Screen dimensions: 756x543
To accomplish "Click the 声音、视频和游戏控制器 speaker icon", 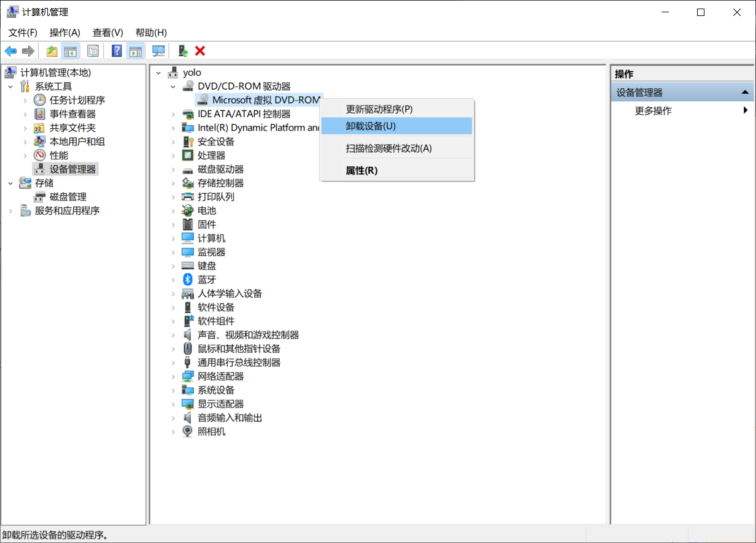I will point(188,335).
